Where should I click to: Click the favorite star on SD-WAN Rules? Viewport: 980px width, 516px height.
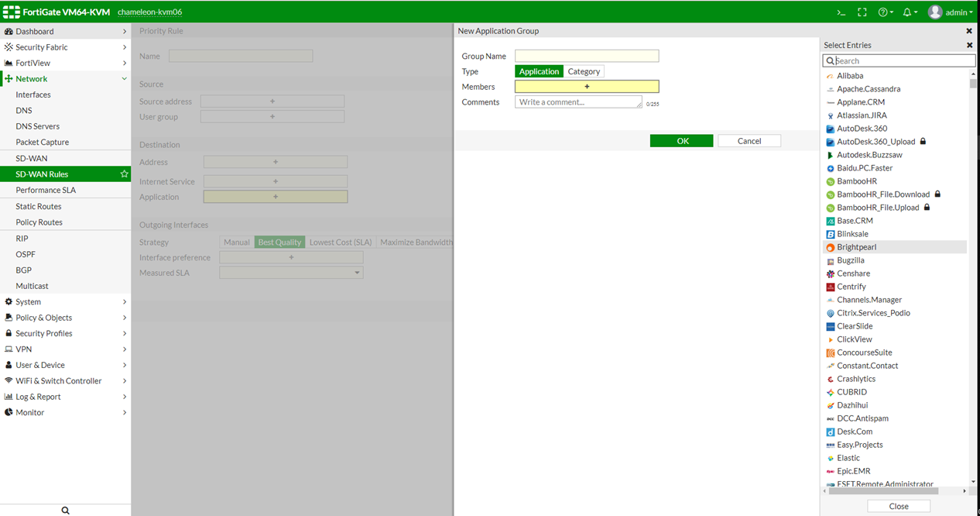124,174
